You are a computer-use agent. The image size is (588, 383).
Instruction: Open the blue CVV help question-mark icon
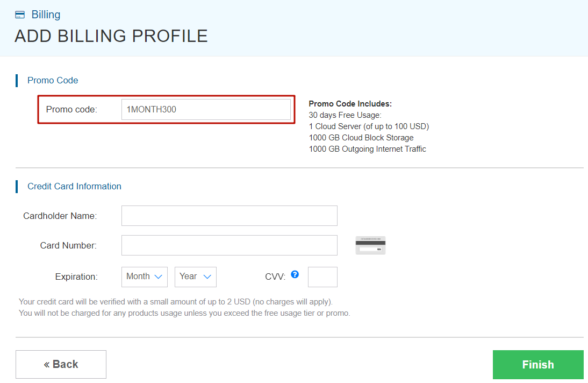click(x=295, y=274)
